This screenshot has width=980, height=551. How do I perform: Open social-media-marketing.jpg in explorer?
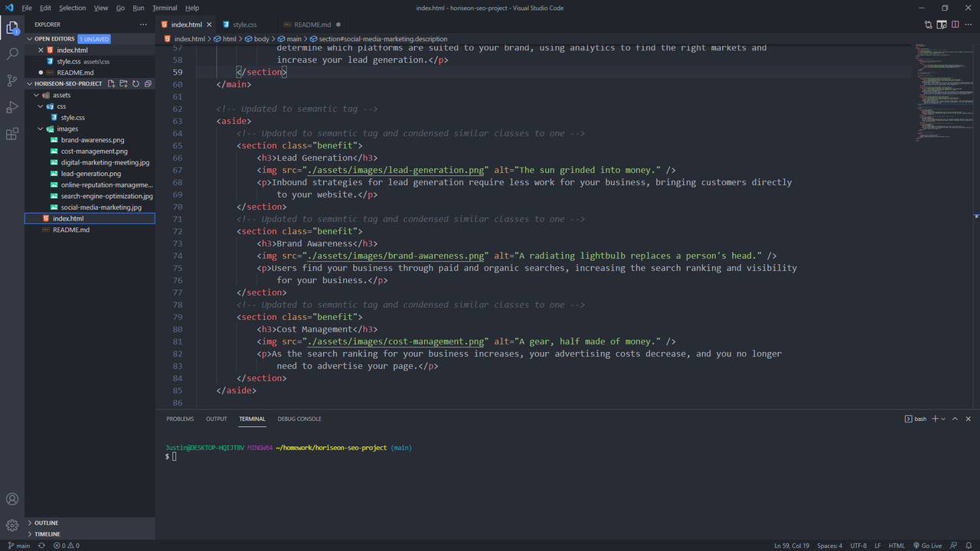coord(101,207)
